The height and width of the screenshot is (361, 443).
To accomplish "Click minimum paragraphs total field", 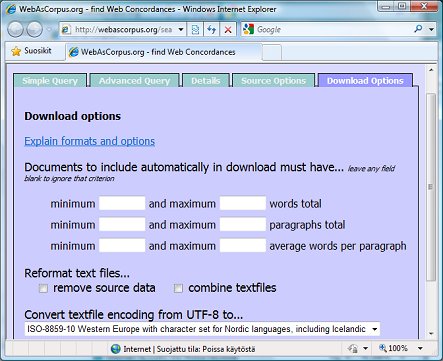I will coord(122,224).
